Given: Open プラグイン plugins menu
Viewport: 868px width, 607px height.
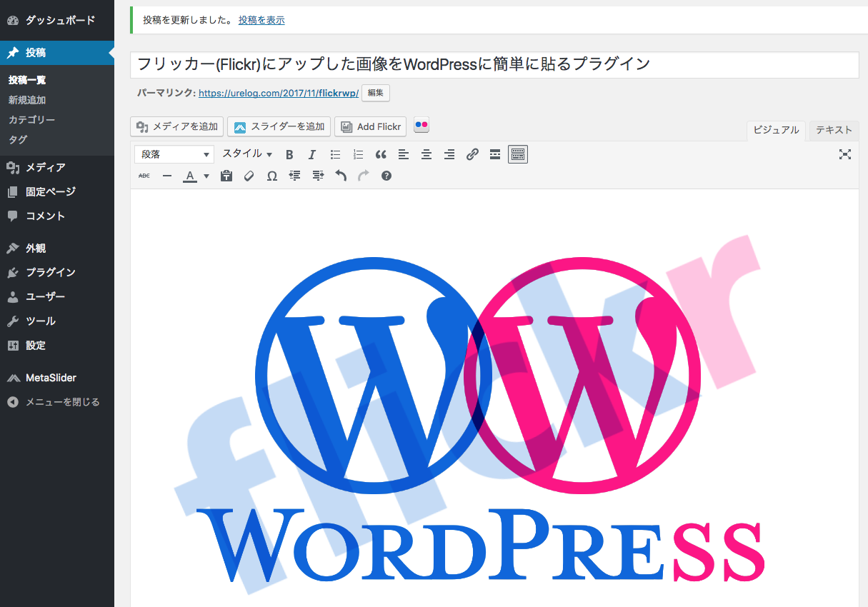Looking at the screenshot, I should click(x=57, y=273).
